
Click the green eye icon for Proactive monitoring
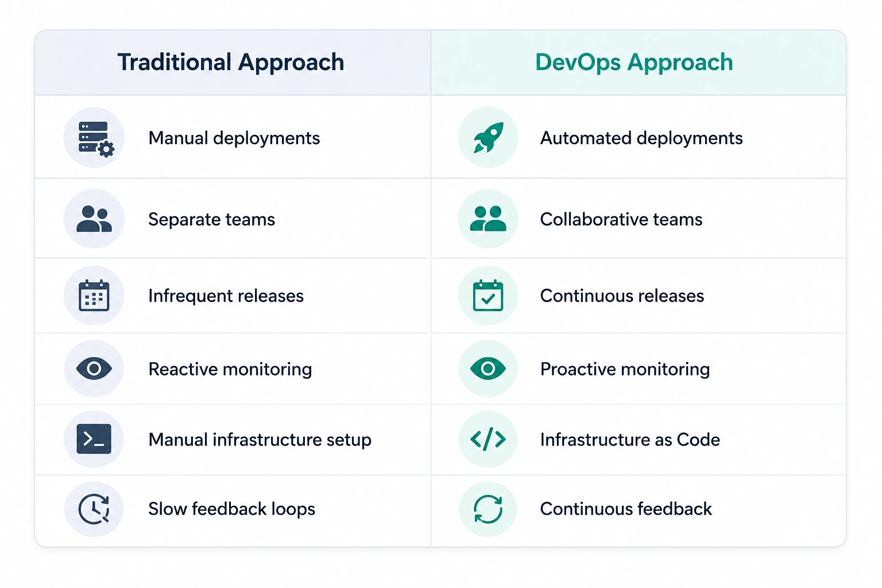click(488, 368)
